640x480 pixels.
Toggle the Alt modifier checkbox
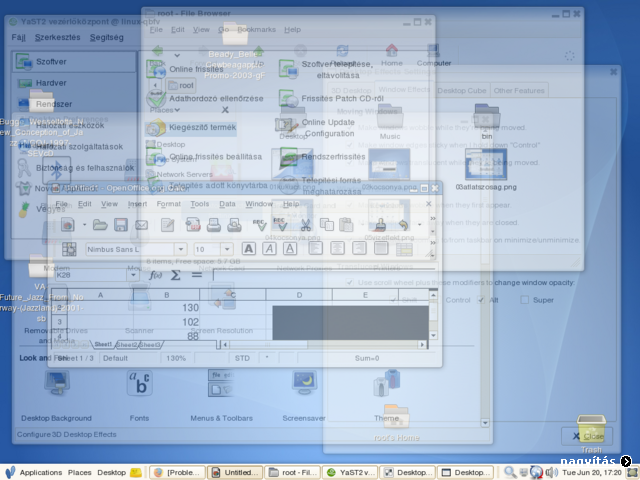click(481, 300)
